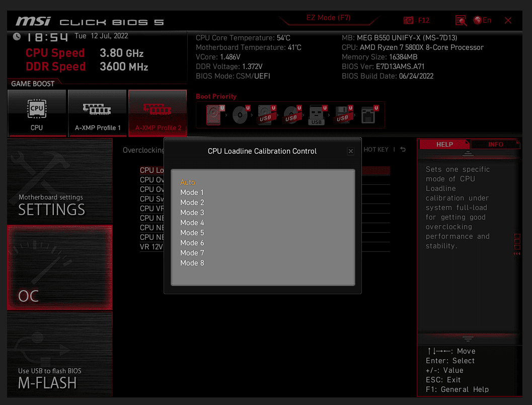Screen dimensions: 532x405
Task: Open the OC overclocking section
Action: click(x=60, y=267)
